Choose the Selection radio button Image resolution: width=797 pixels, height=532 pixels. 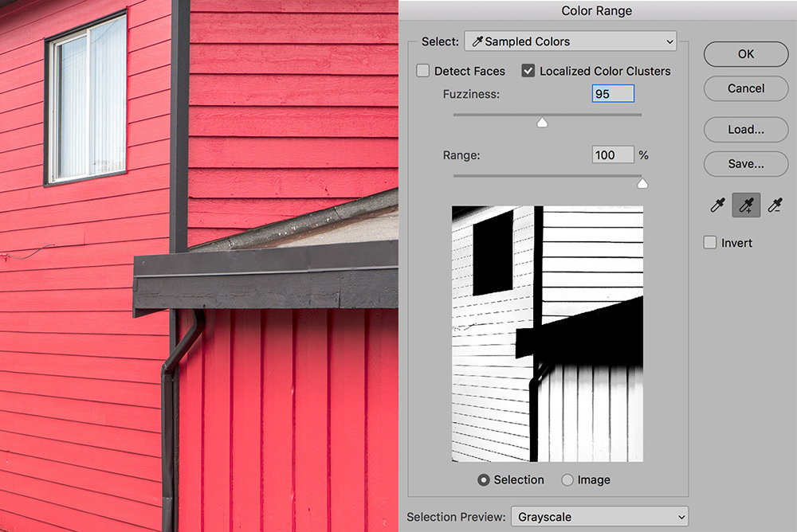click(x=484, y=479)
